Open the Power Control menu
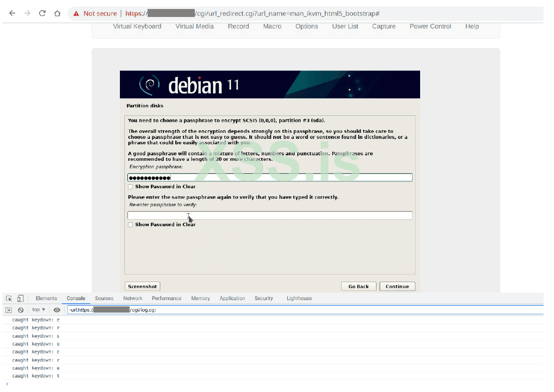This screenshot has width=554, height=392. pyautogui.click(x=430, y=26)
